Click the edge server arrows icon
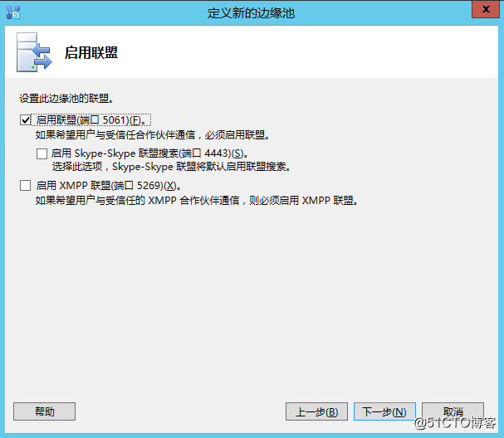This screenshot has width=504, height=438. click(x=34, y=52)
